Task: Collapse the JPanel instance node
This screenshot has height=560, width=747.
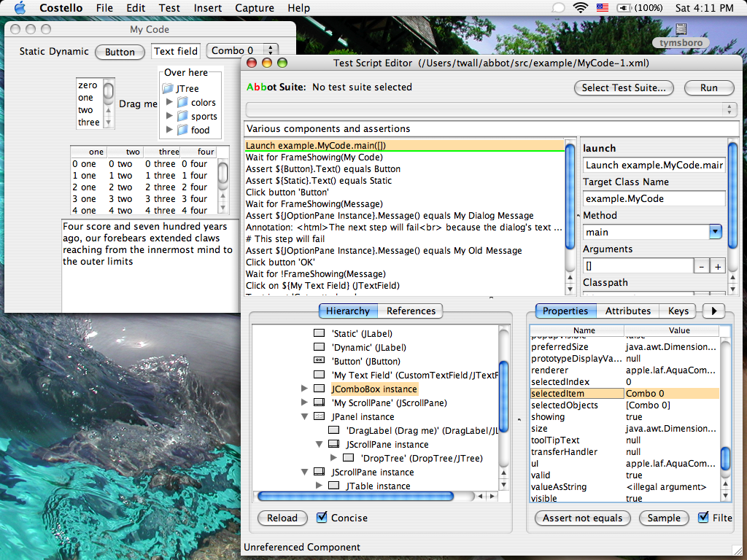Action: click(x=305, y=416)
